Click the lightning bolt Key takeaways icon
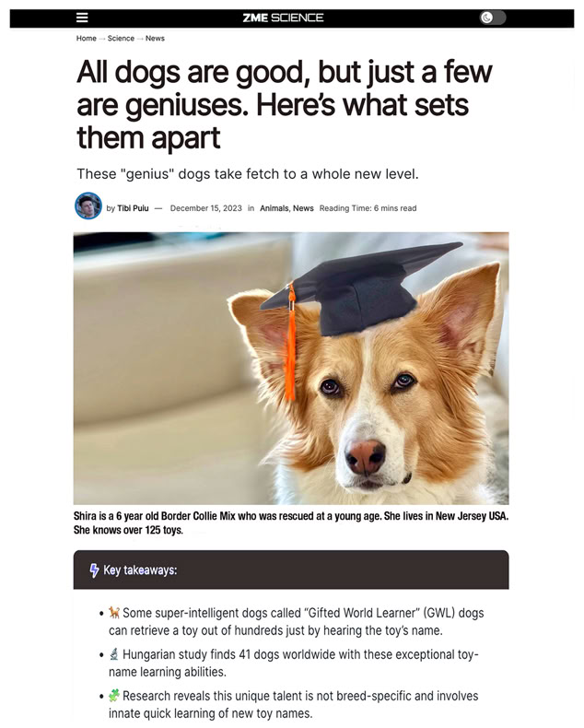Screen dimensions: 584x728 point(94,570)
